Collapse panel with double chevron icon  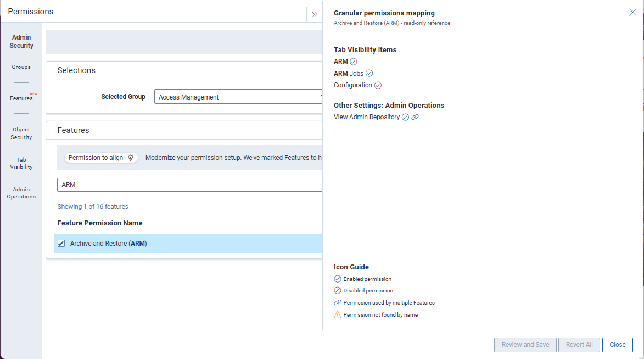tap(314, 14)
